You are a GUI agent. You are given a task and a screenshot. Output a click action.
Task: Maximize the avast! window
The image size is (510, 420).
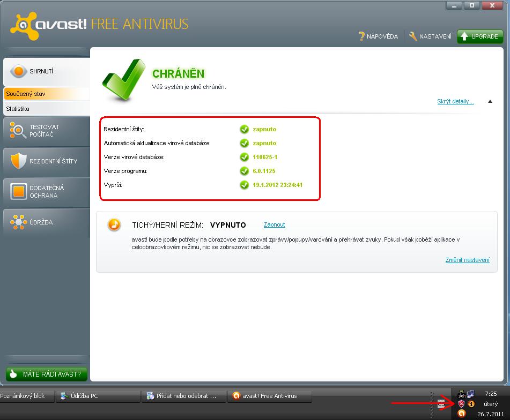pos(471,5)
